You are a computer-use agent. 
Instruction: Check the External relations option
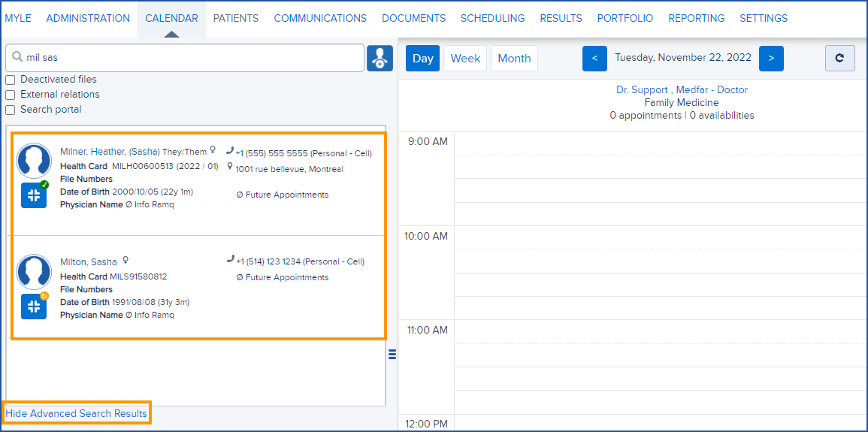point(11,95)
